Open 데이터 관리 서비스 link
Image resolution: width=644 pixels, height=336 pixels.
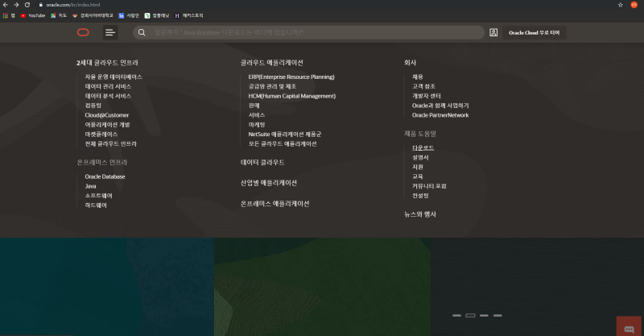point(108,86)
